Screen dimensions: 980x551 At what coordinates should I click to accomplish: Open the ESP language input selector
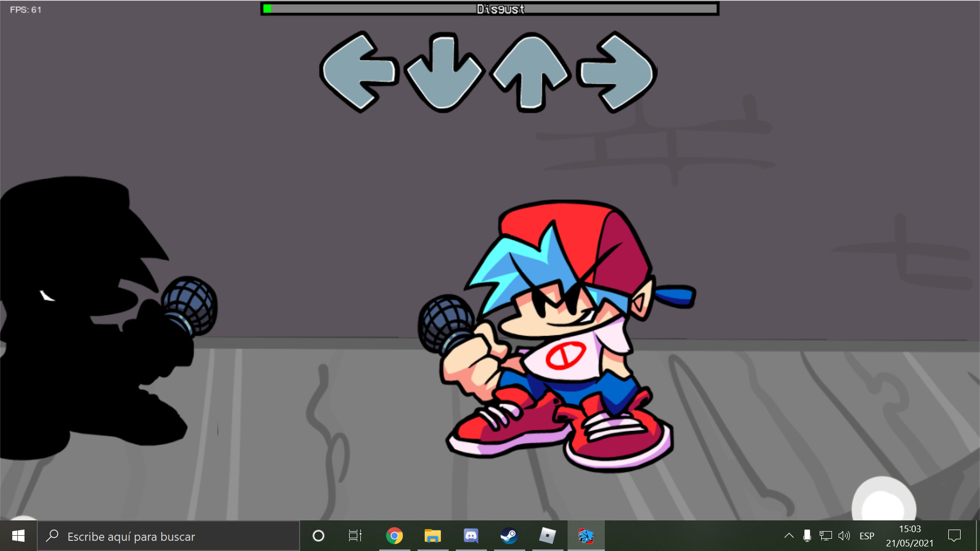[867, 536]
